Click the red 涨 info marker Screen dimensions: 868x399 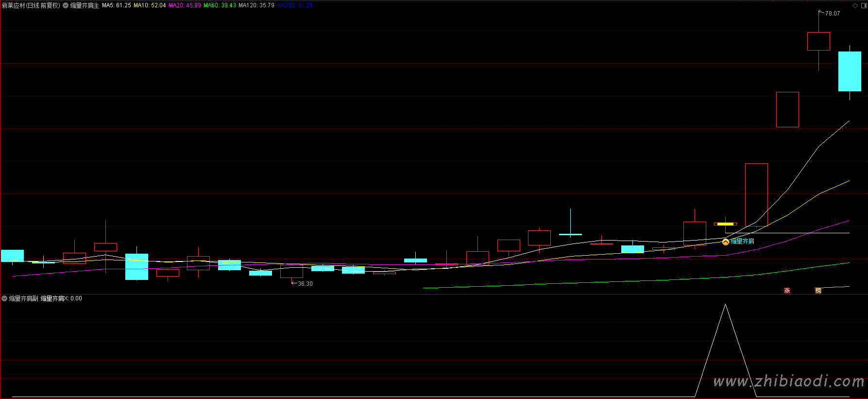(787, 291)
